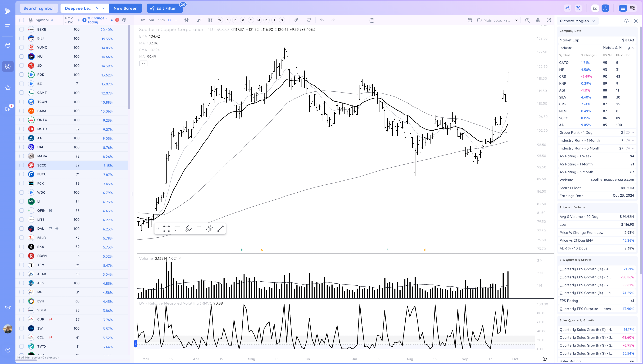Select the text annotation tool
Image resolution: width=643 pixels, height=364 pixels.
(x=199, y=229)
